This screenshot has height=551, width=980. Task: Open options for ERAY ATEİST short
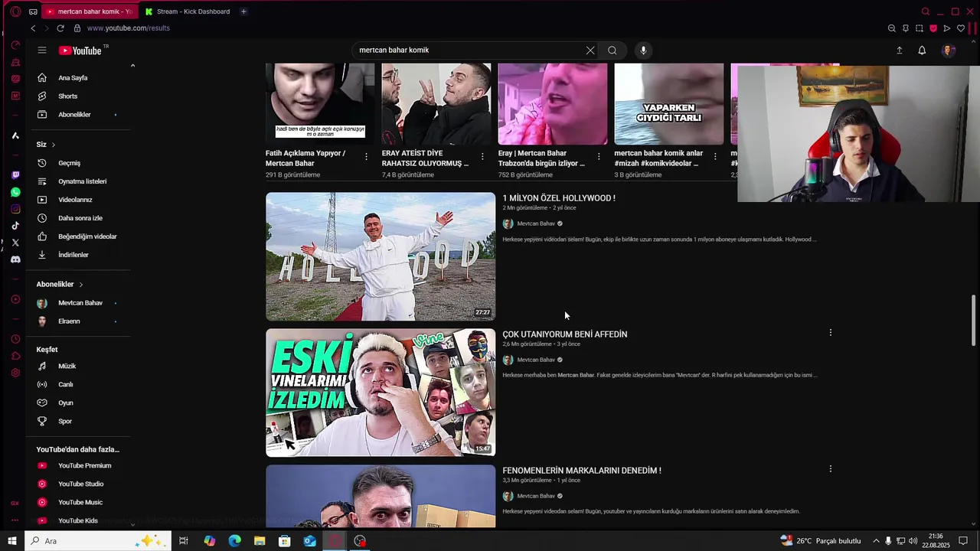point(482,157)
